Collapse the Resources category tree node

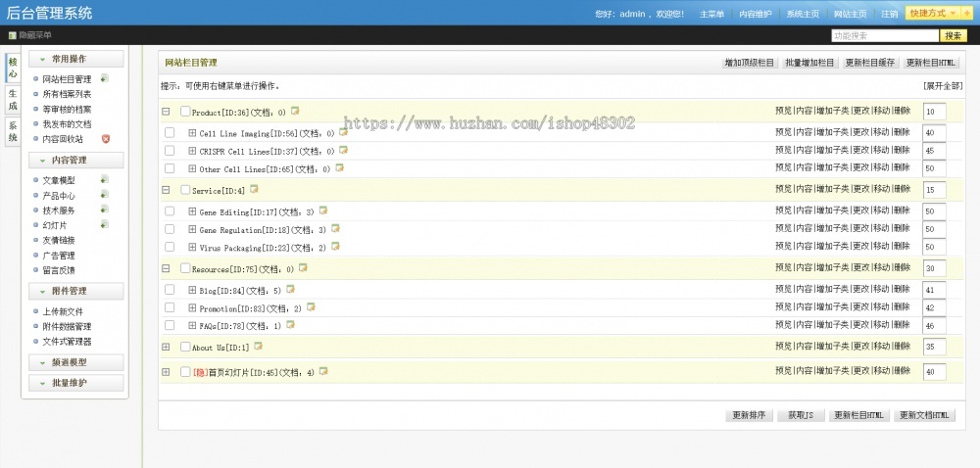(x=166, y=268)
